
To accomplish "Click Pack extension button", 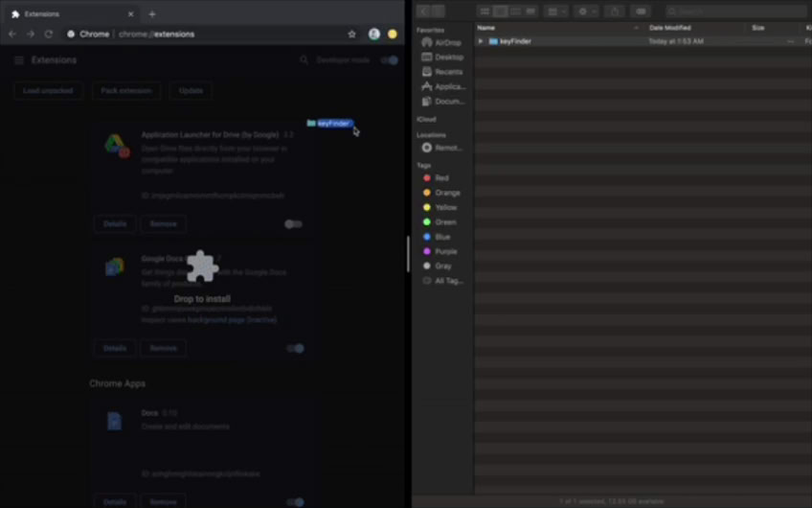I will click(125, 91).
